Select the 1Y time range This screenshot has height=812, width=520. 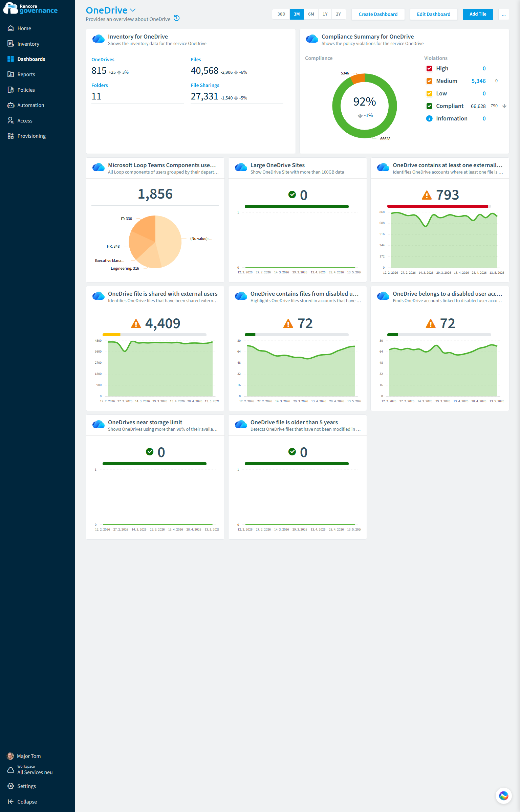click(x=325, y=14)
